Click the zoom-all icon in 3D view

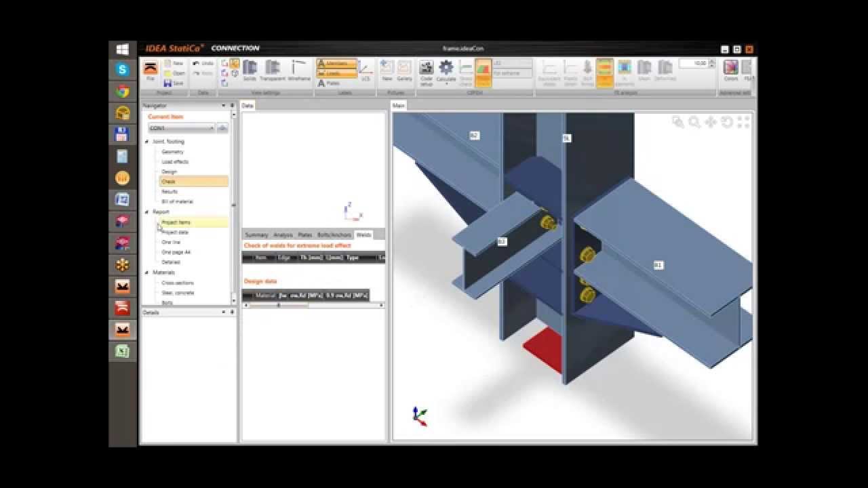(743, 122)
